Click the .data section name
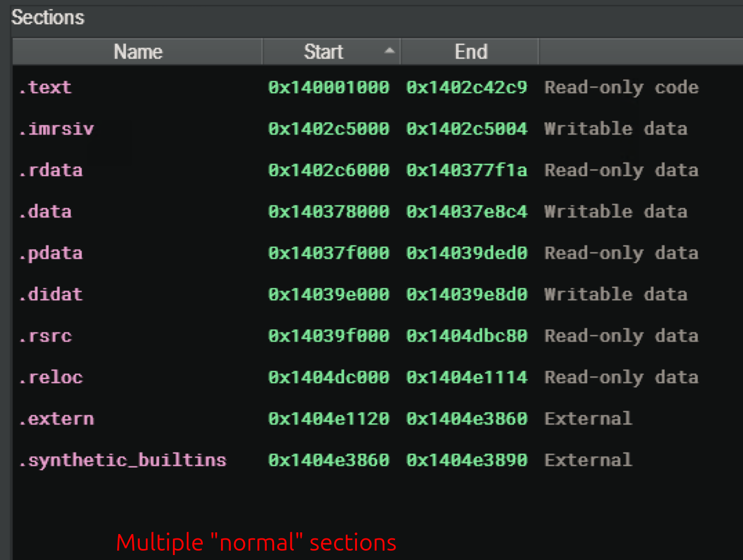 [45, 212]
